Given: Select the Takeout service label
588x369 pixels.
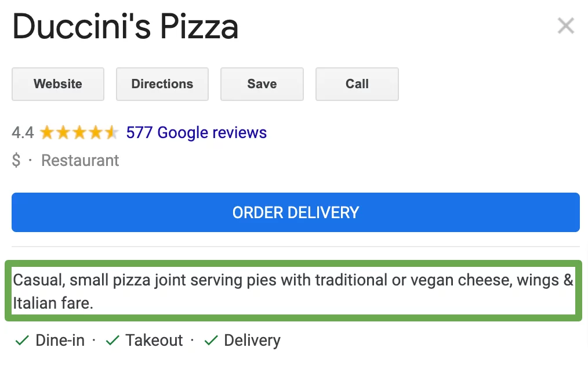Looking at the screenshot, I should [x=154, y=341].
